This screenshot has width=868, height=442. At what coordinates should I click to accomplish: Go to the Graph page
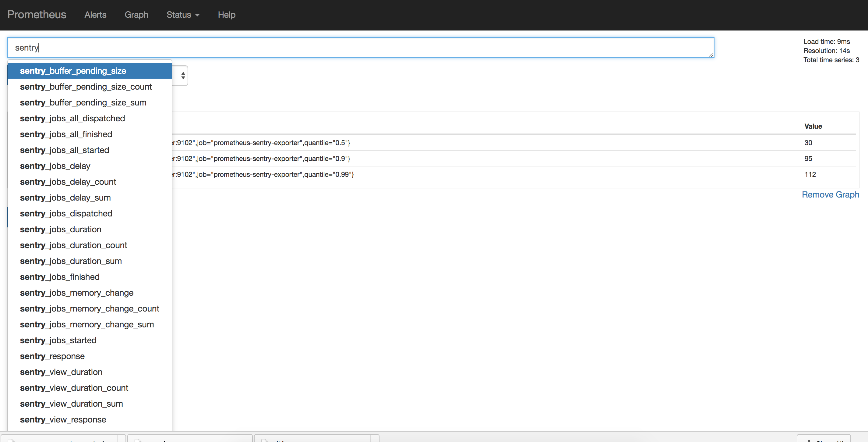pos(136,15)
